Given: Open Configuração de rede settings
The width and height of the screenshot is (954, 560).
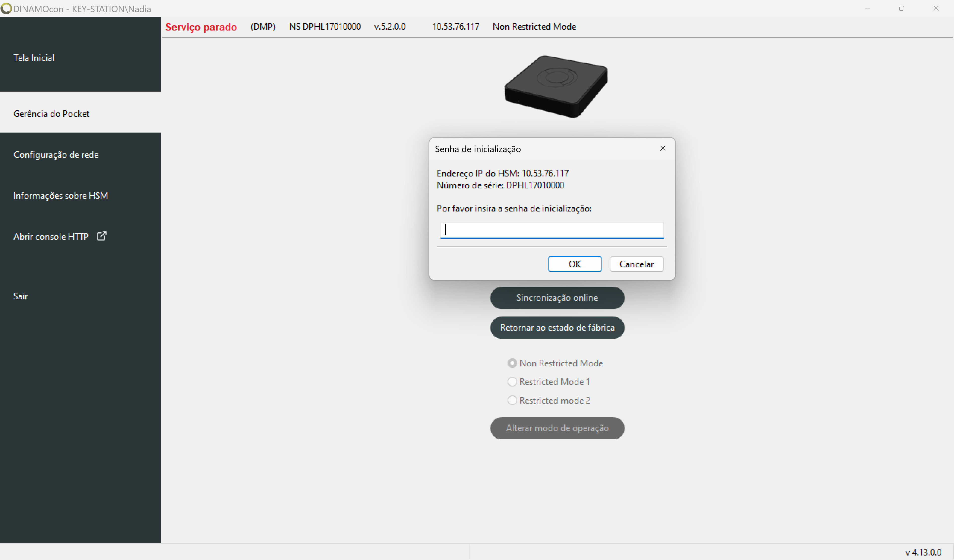Looking at the screenshot, I should [57, 155].
